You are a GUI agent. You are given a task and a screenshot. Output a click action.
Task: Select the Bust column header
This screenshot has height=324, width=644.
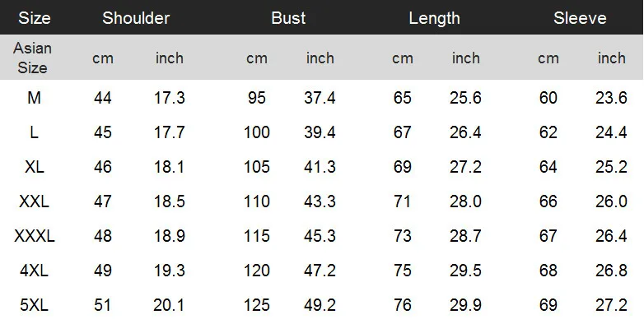(x=288, y=18)
